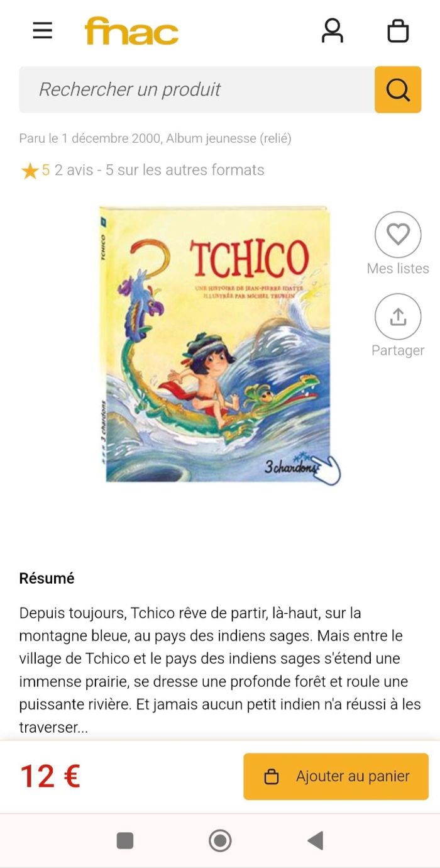Go to the fnac homepage logo
The height and width of the screenshot is (868, 440).
tap(131, 31)
